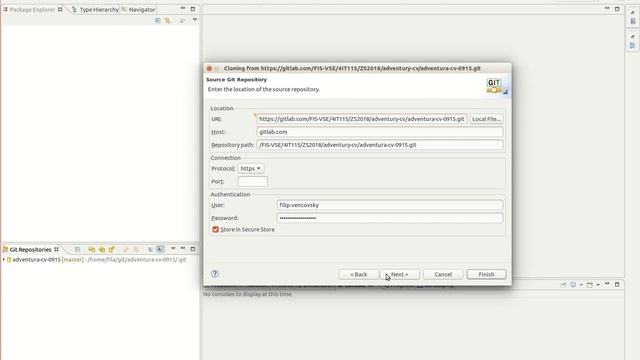Open the Protocol https dropdown
The height and width of the screenshot is (360, 640).
coord(251,169)
